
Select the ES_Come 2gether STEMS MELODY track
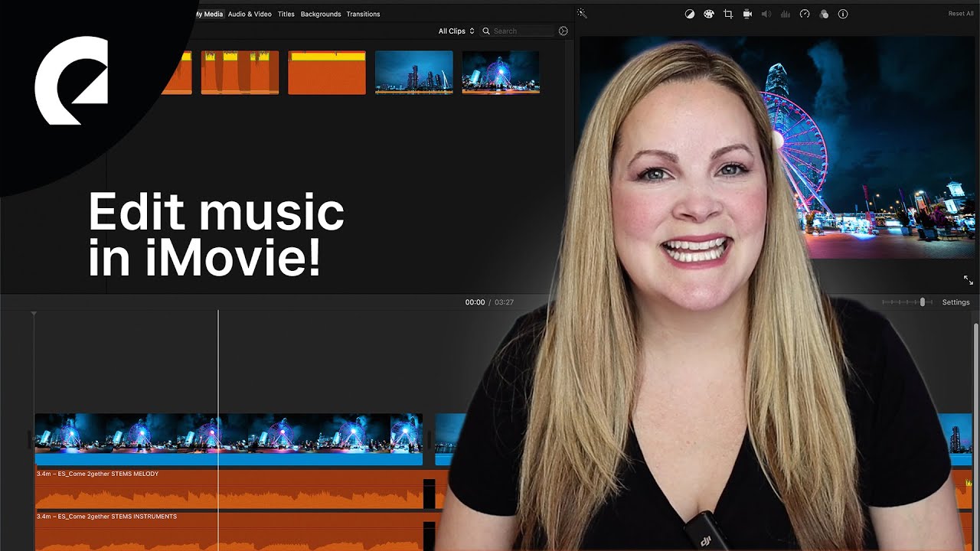tap(229, 489)
